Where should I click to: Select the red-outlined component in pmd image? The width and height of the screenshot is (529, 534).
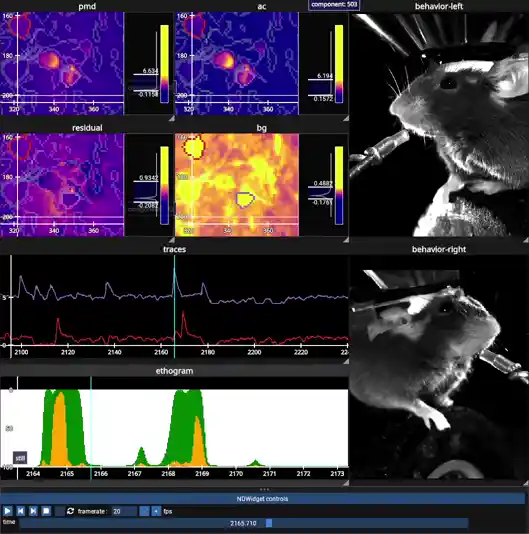[20, 26]
